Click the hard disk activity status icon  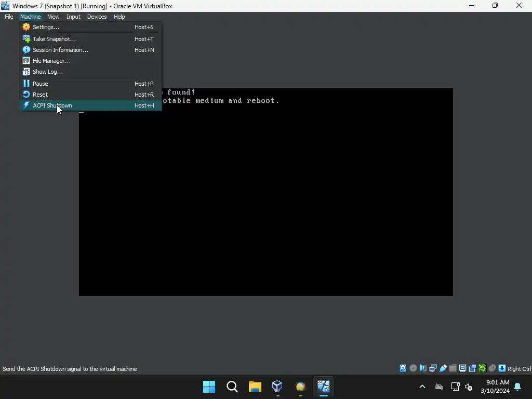[x=403, y=368]
